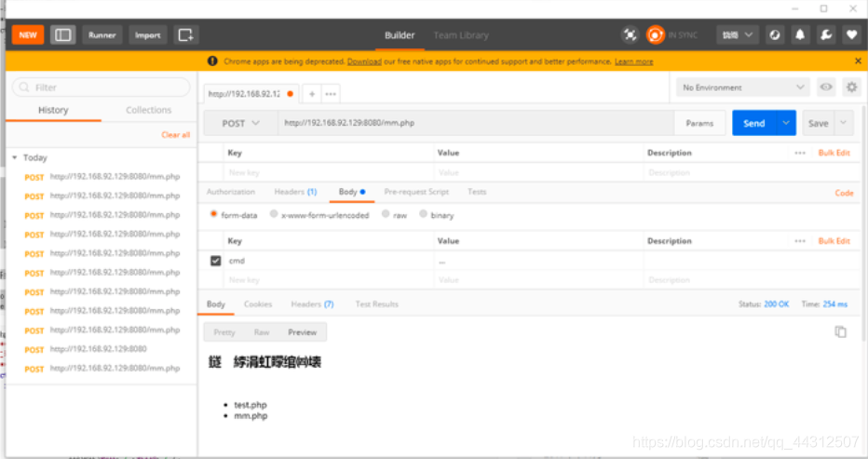Open body table ellipsis options
This screenshot has height=459, width=868.
tap(800, 241)
